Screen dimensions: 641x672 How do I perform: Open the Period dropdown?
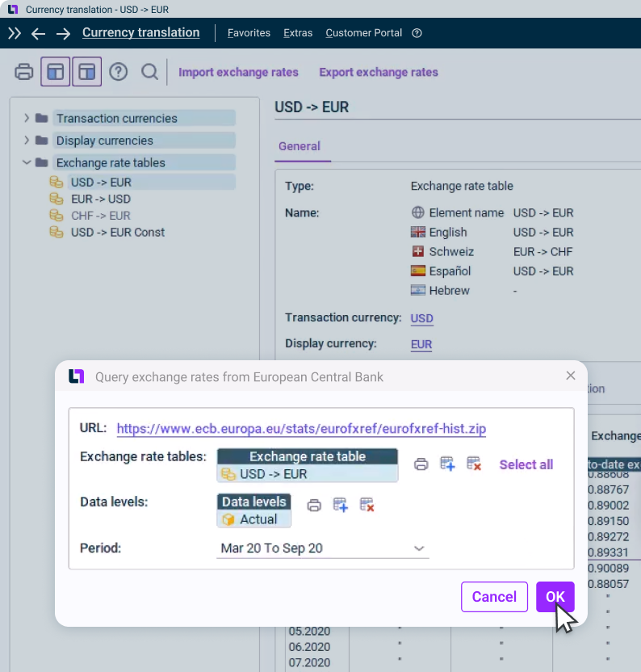419,548
